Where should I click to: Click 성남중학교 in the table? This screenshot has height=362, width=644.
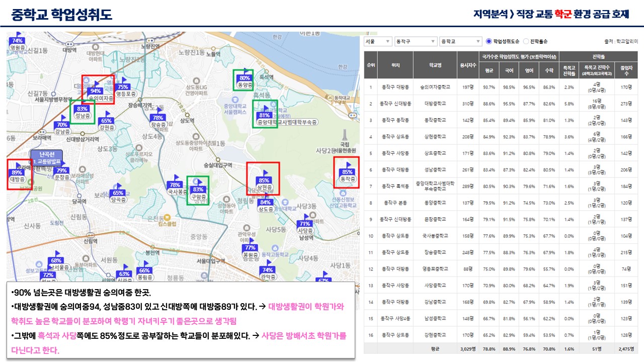click(x=435, y=170)
